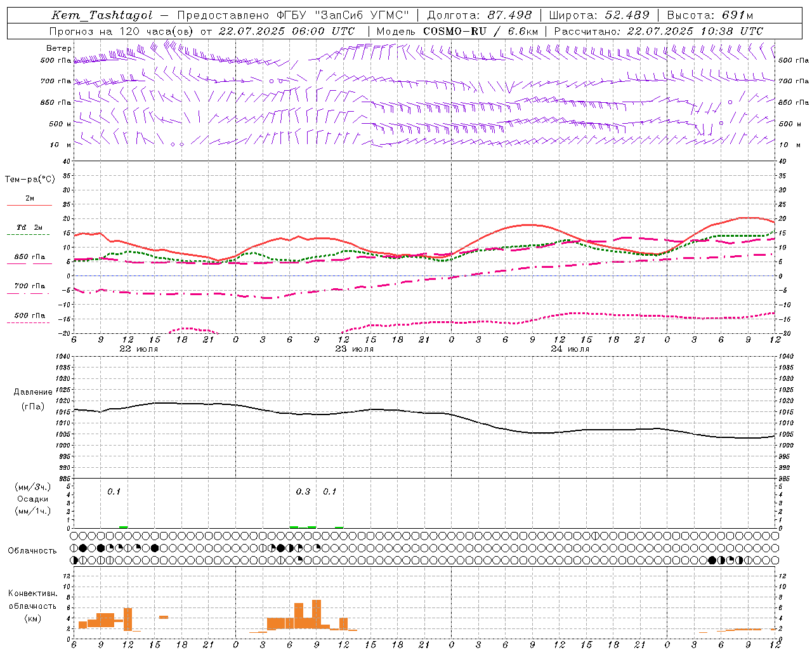This screenshot has height=650, width=812.
Task: Select the provider text ФГБУ "ЗапСиб УГМС"
Action: click(x=343, y=15)
